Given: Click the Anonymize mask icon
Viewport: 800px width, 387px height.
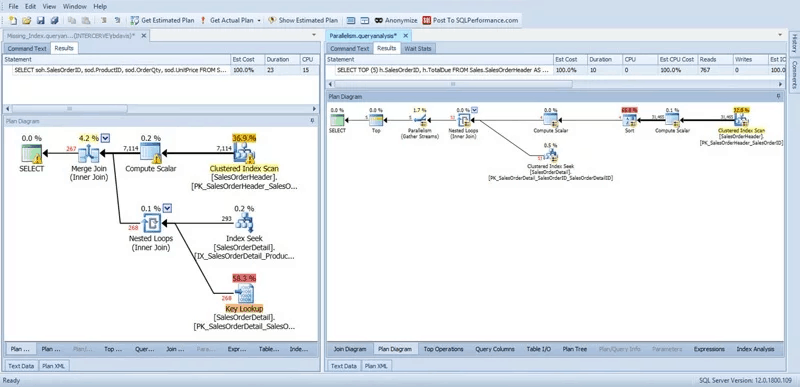Looking at the screenshot, I should point(379,20).
